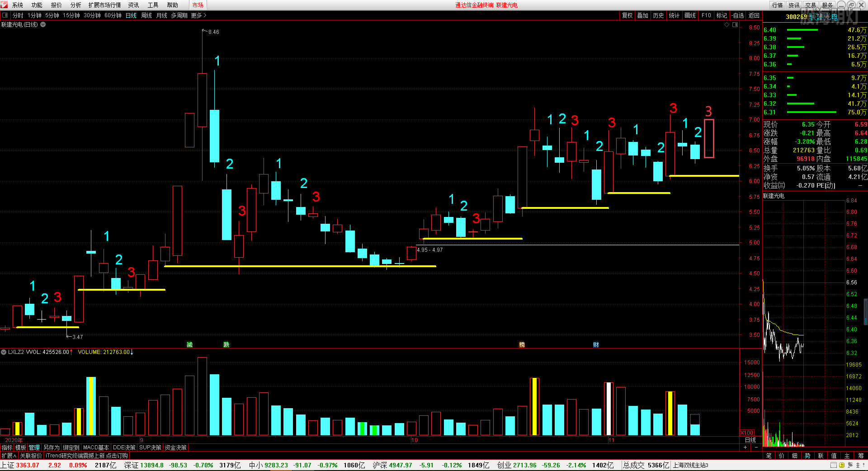The height and width of the screenshot is (471, 868).
Task: Zoom in chart with the + button
Action: 745,447
